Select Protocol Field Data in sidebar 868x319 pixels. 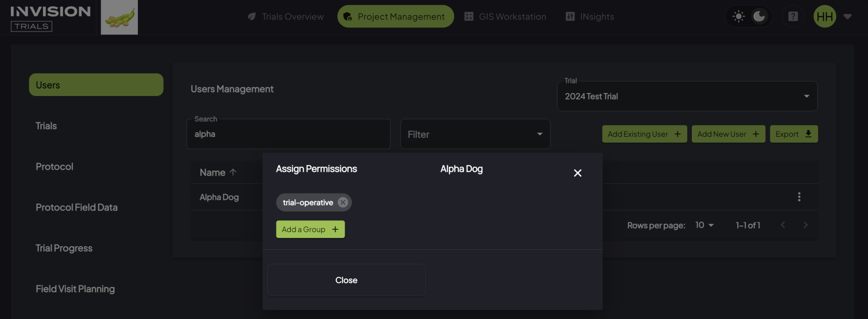[76, 208]
